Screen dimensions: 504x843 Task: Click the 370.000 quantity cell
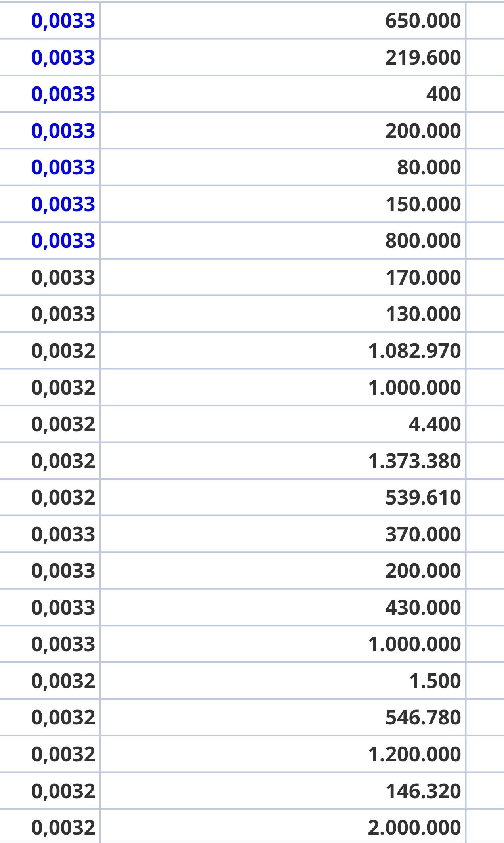point(283,534)
